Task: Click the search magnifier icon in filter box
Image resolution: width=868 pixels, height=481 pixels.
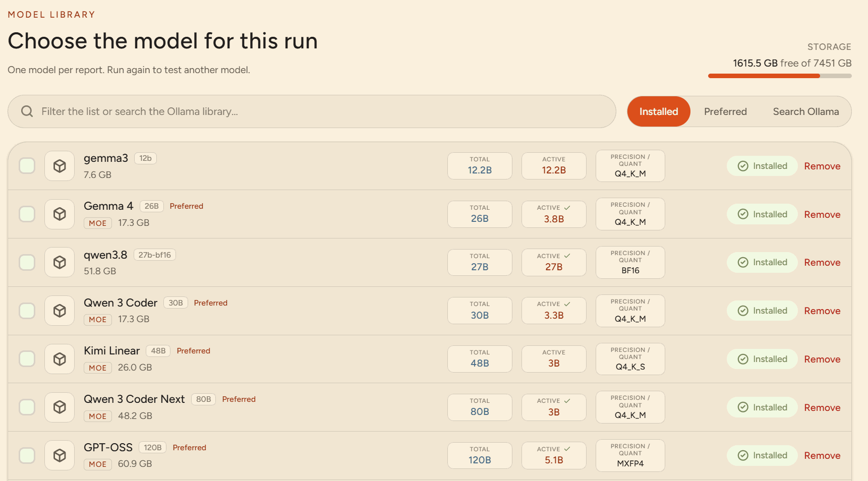Action: pos(27,111)
